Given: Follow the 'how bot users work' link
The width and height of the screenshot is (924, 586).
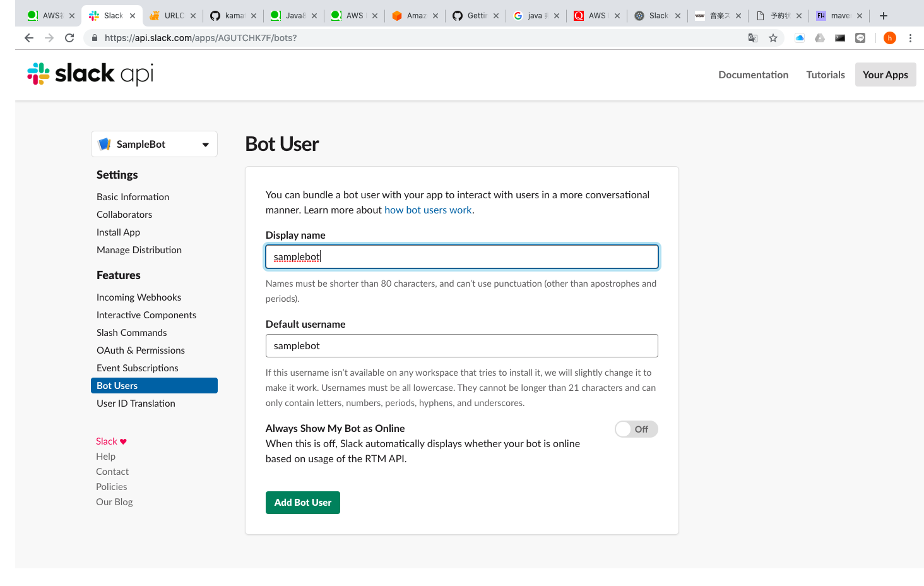Looking at the screenshot, I should 428,210.
